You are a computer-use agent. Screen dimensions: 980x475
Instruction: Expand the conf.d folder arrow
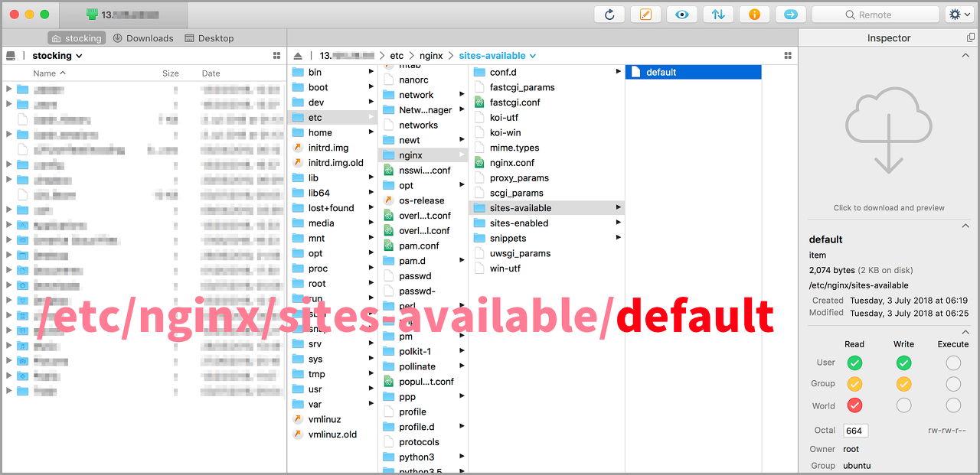coord(618,72)
